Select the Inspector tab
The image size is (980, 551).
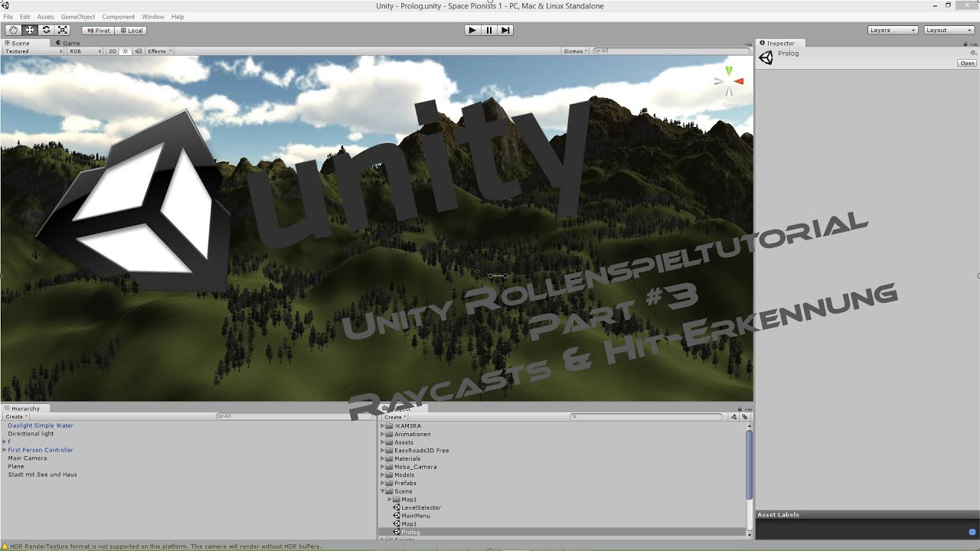(x=780, y=43)
